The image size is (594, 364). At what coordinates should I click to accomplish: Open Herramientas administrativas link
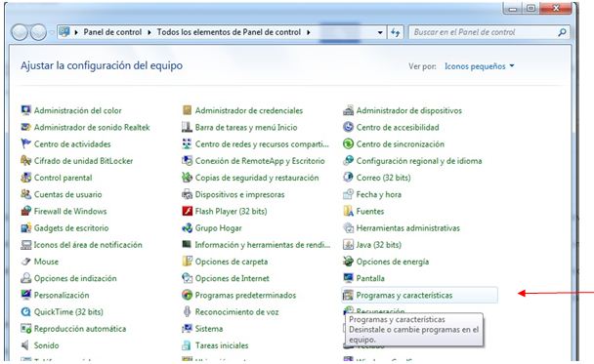click(x=408, y=228)
